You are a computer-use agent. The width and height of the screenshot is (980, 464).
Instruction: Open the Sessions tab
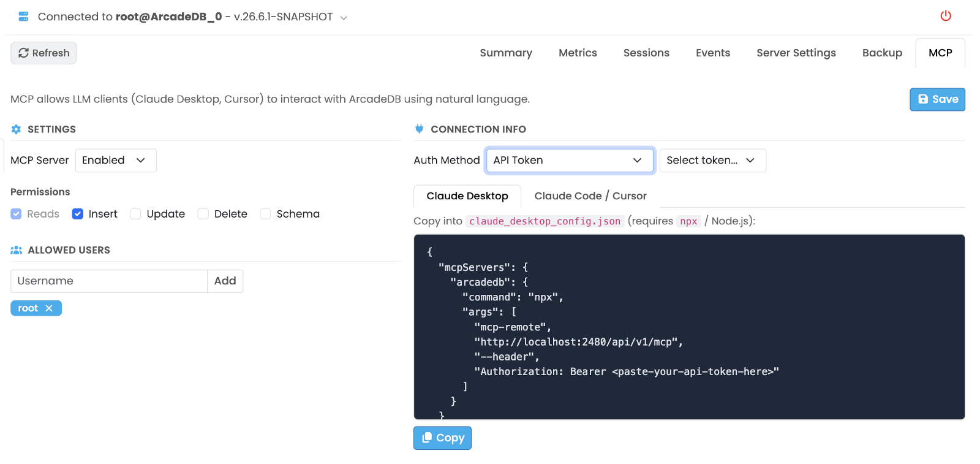[646, 53]
